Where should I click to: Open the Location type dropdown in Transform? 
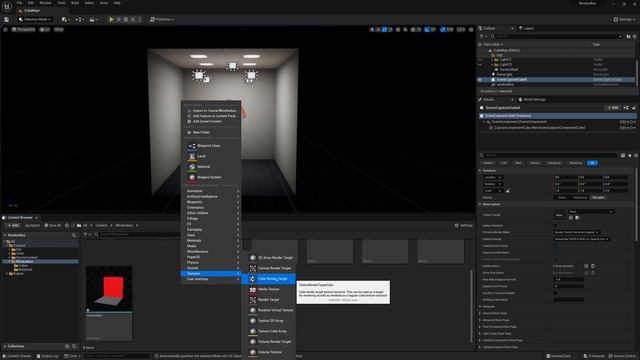click(x=492, y=178)
